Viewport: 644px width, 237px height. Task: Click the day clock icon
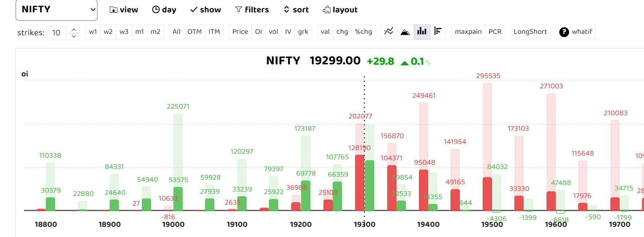click(156, 10)
